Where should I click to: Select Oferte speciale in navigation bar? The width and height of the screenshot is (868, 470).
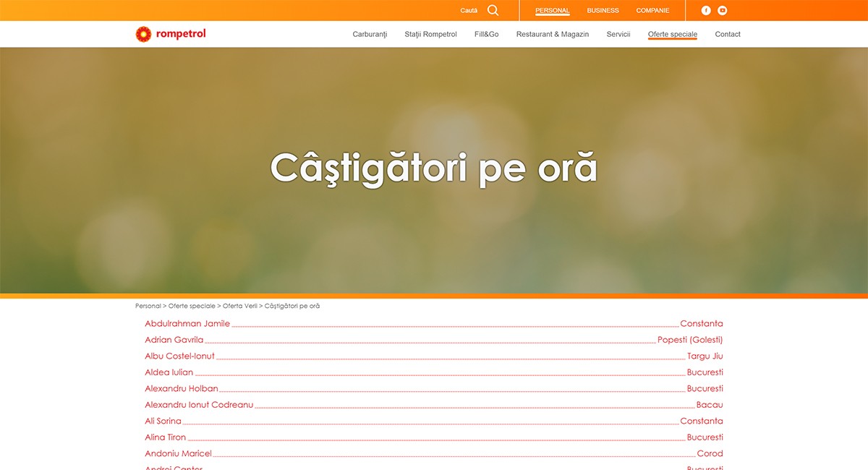(x=672, y=34)
